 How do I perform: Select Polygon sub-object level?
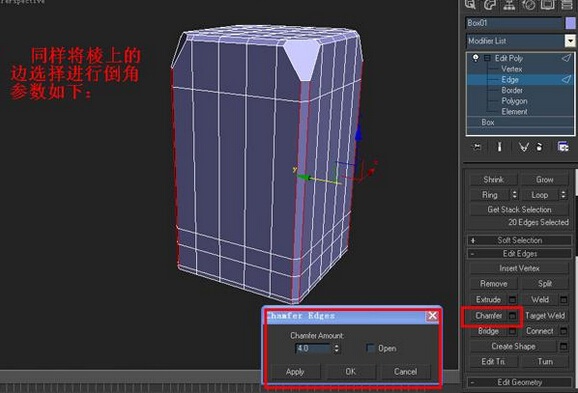click(514, 101)
